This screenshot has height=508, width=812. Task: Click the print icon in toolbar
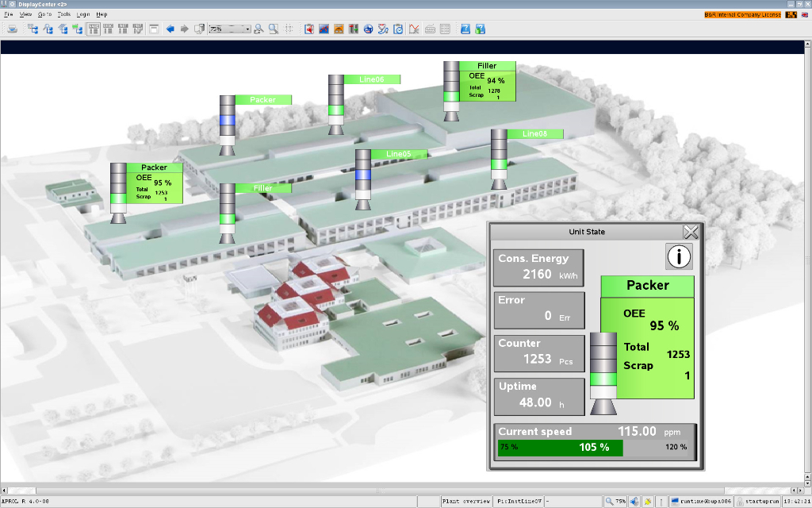pos(13,29)
